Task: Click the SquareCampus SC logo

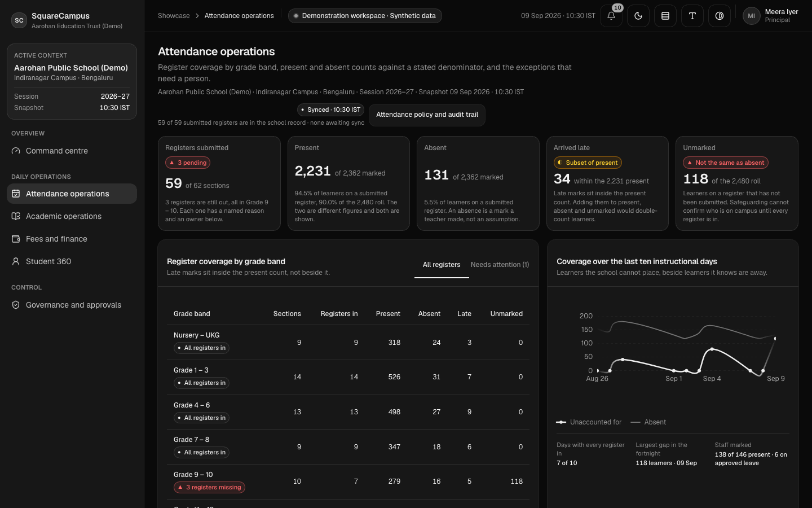Action: pos(19,20)
